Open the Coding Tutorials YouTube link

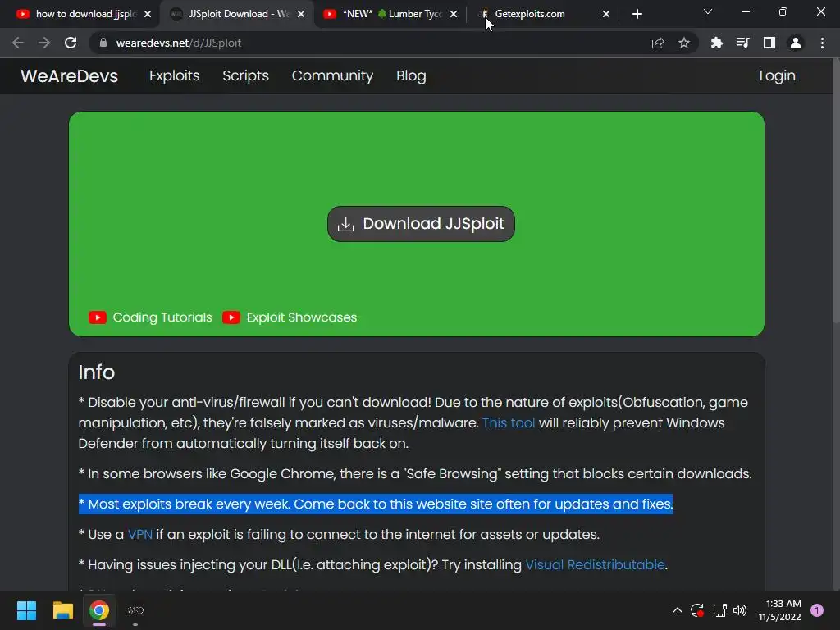pyautogui.click(x=162, y=317)
